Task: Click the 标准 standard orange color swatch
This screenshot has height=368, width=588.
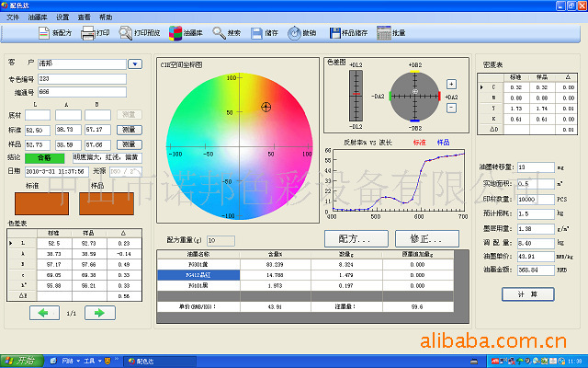Action: 41,203
